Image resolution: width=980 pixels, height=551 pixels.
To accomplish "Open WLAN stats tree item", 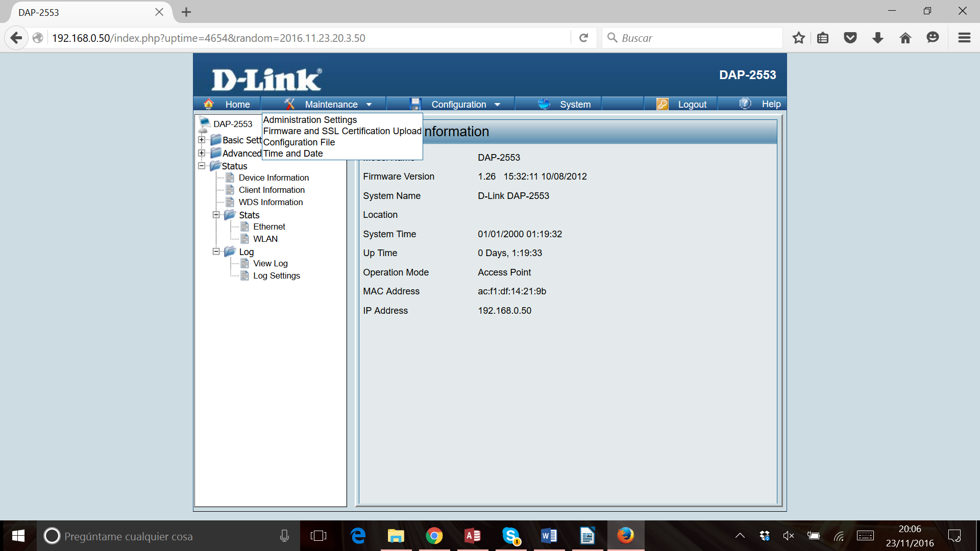I will click(x=265, y=239).
